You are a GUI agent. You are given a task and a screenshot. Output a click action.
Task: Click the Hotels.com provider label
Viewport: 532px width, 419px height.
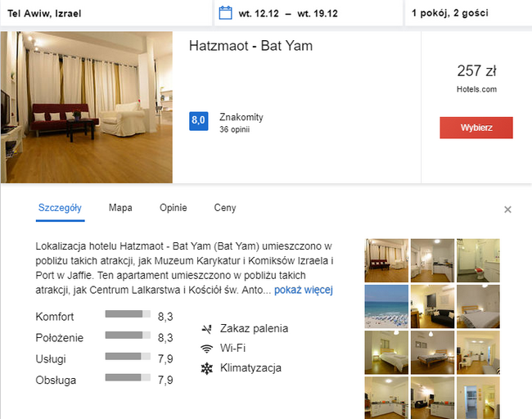[x=476, y=89]
